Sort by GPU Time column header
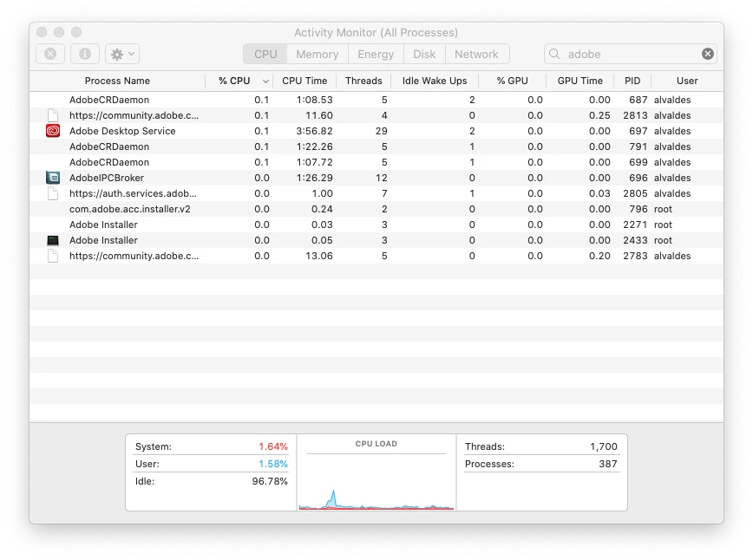Viewport: 753px width, 560px height. point(580,81)
